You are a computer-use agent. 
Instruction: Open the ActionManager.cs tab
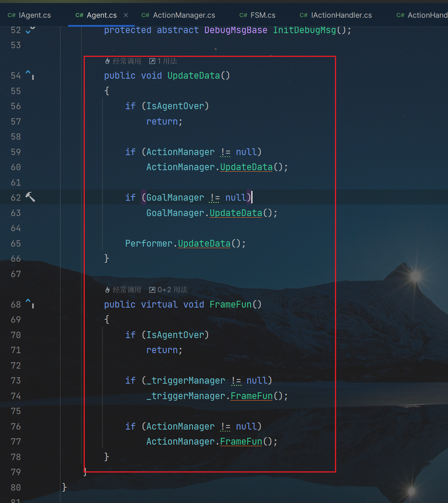pyautogui.click(x=178, y=15)
